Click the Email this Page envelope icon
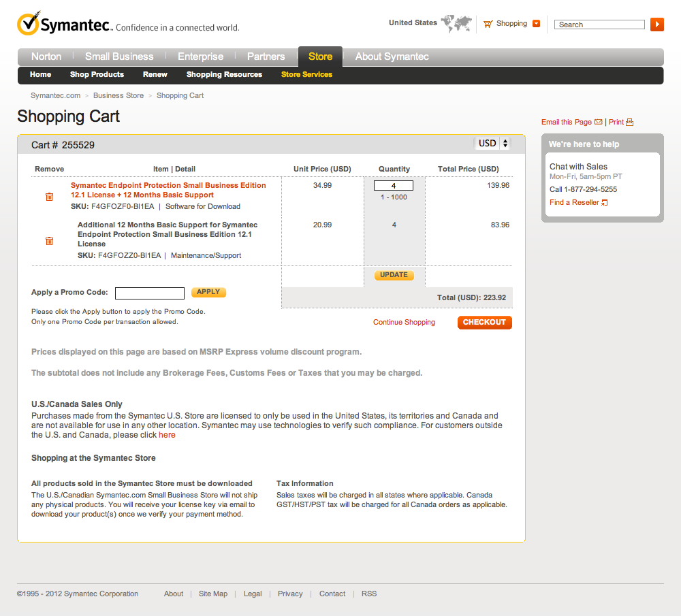This screenshot has width=681, height=616. pos(599,122)
